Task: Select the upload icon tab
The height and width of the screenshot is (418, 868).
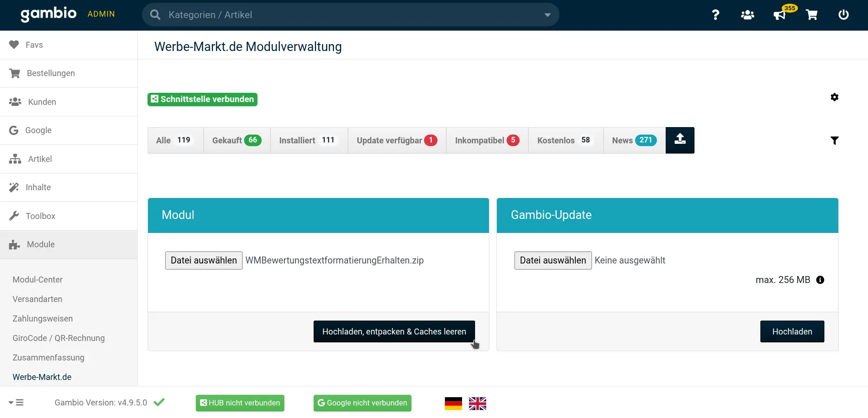Action: 680,140
